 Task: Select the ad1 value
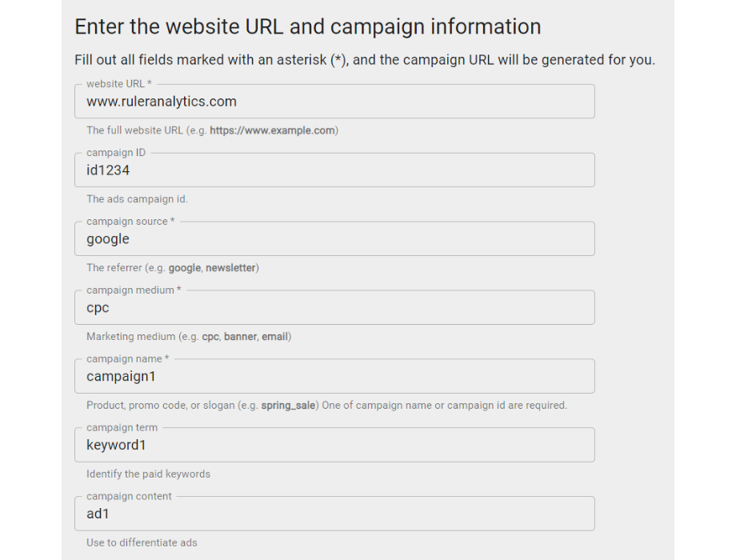97,514
